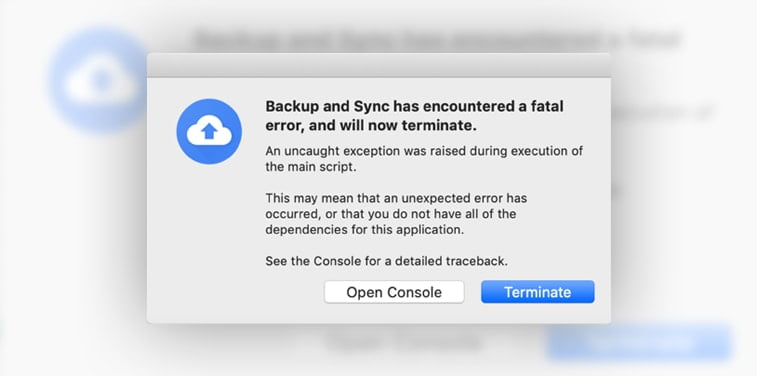Click the blurred cloud icon behind the dialog
757x376 pixels.
tap(97, 81)
